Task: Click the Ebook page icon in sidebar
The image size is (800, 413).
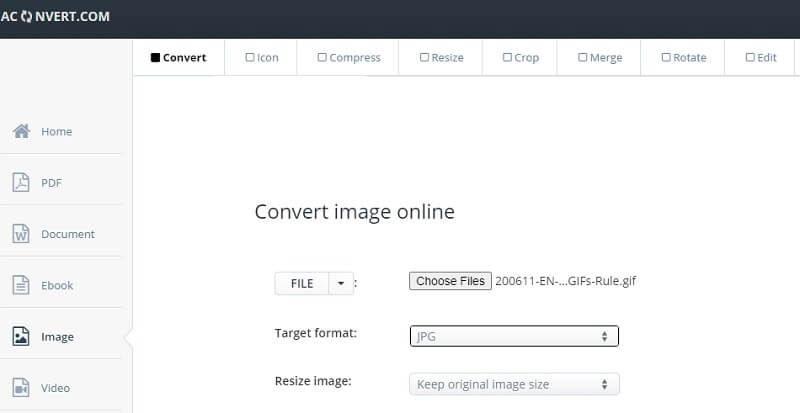Action: pyautogui.click(x=21, y=285)
